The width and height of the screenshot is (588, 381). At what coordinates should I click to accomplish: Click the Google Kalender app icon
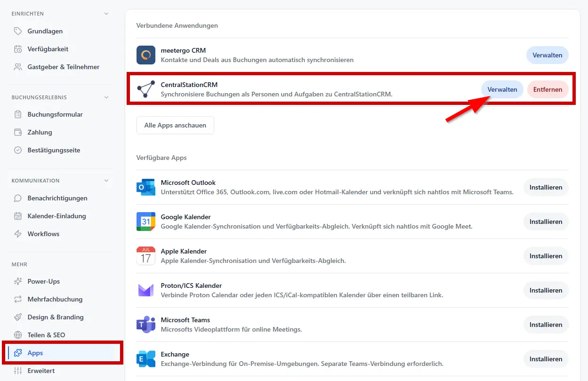tap(146, 222)
